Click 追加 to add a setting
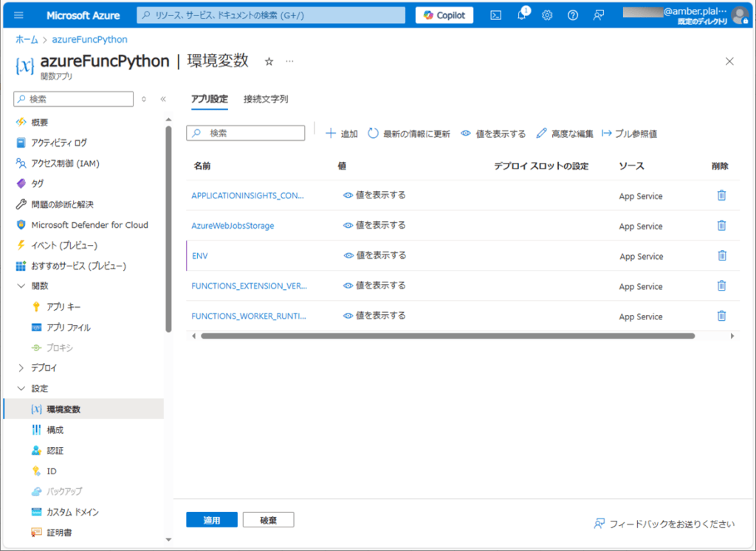Image resolution: width=756 pixels, height=551 pixels. (342, 134)
